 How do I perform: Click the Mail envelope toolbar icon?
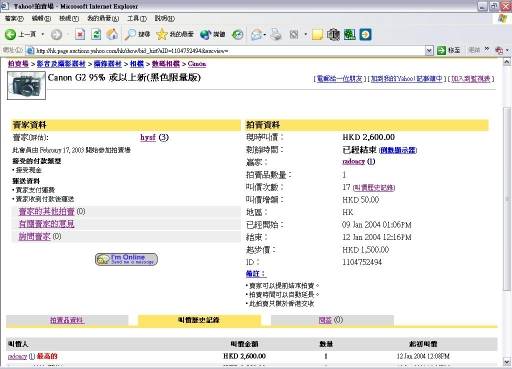257,34
